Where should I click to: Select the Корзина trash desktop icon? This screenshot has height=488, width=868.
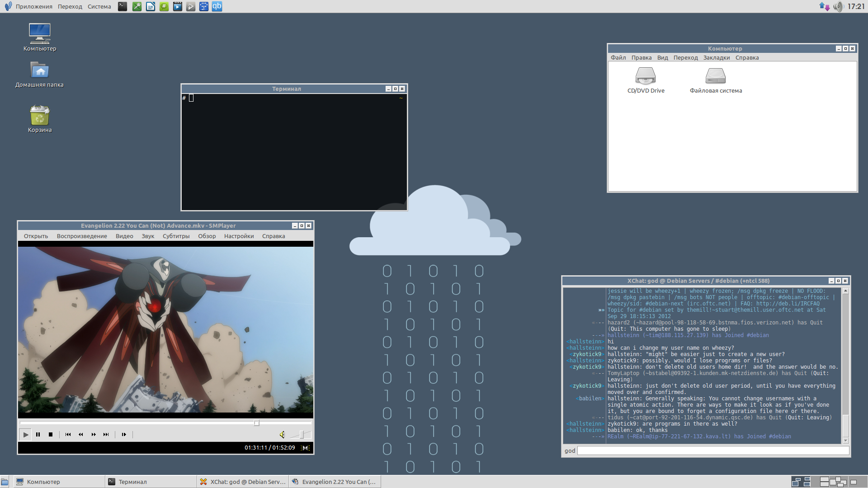[40, 119]
